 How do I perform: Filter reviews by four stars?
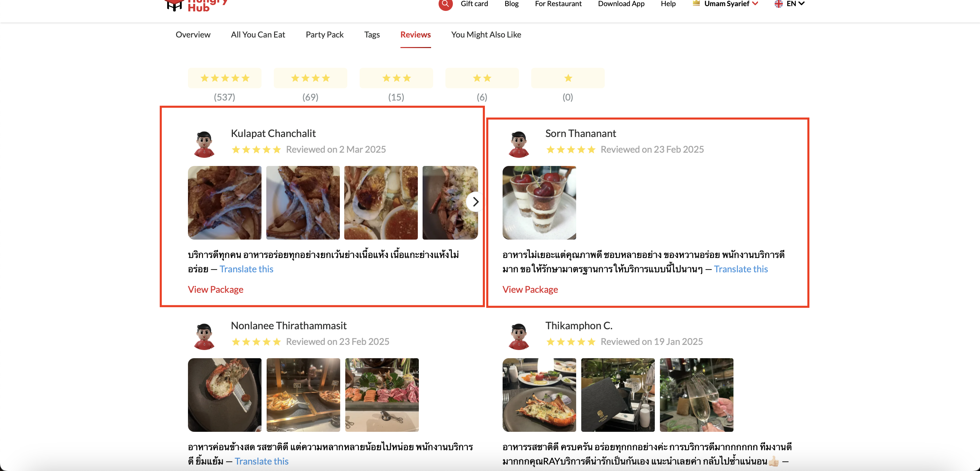(311, 78)
